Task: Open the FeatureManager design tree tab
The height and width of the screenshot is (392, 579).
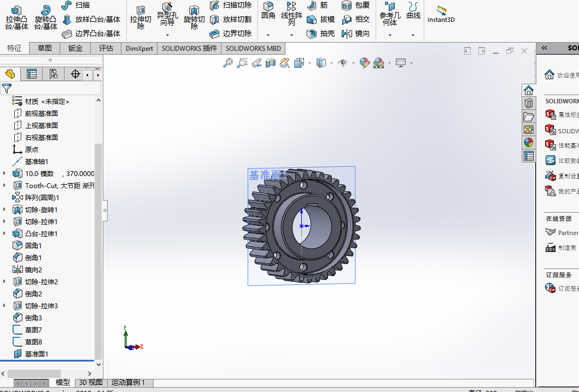Action: (10, 74)
